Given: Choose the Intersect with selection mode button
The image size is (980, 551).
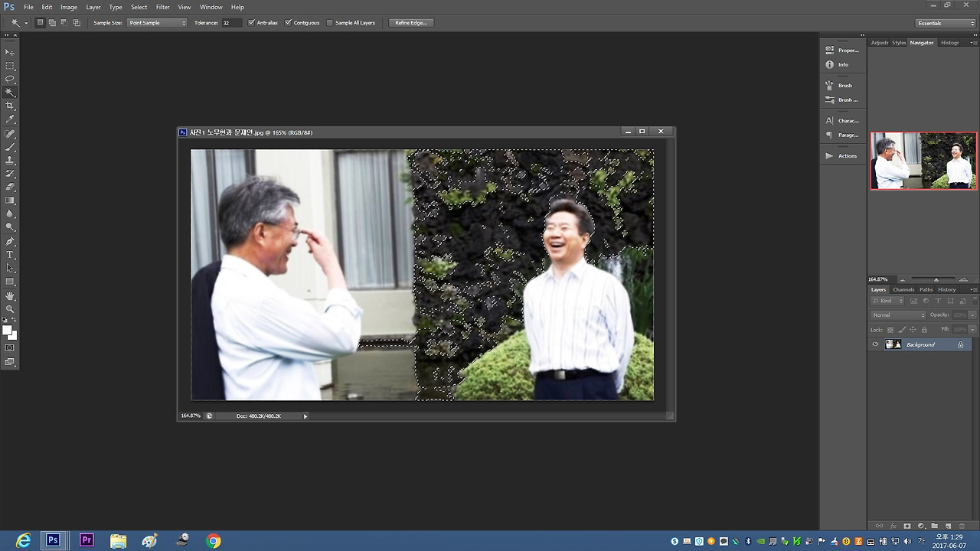Looking at the screenshot, I should 77,23.
